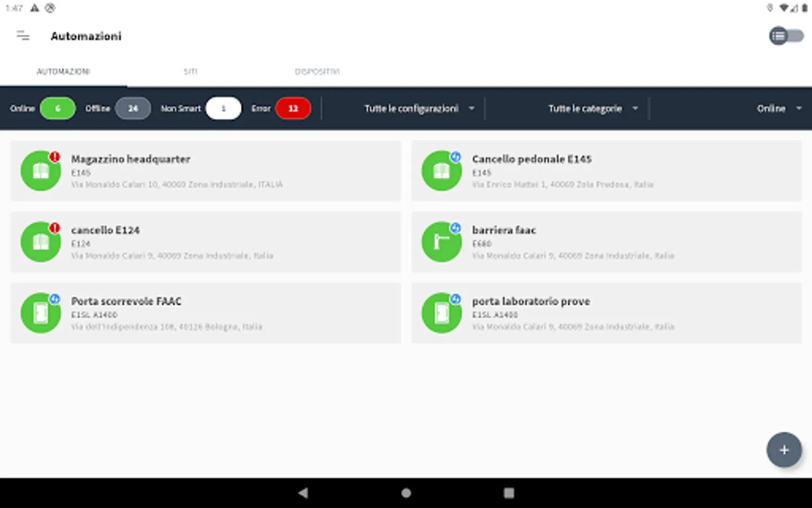Open Porta scorrevole FAAC title
Image resolution: width=812 pixels, height=508 pixels.
(126, 301)
